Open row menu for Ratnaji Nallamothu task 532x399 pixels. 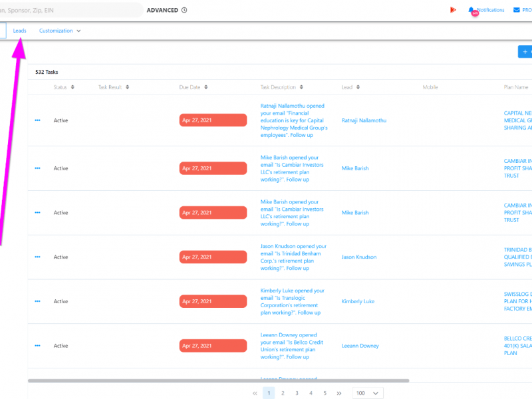37,120
